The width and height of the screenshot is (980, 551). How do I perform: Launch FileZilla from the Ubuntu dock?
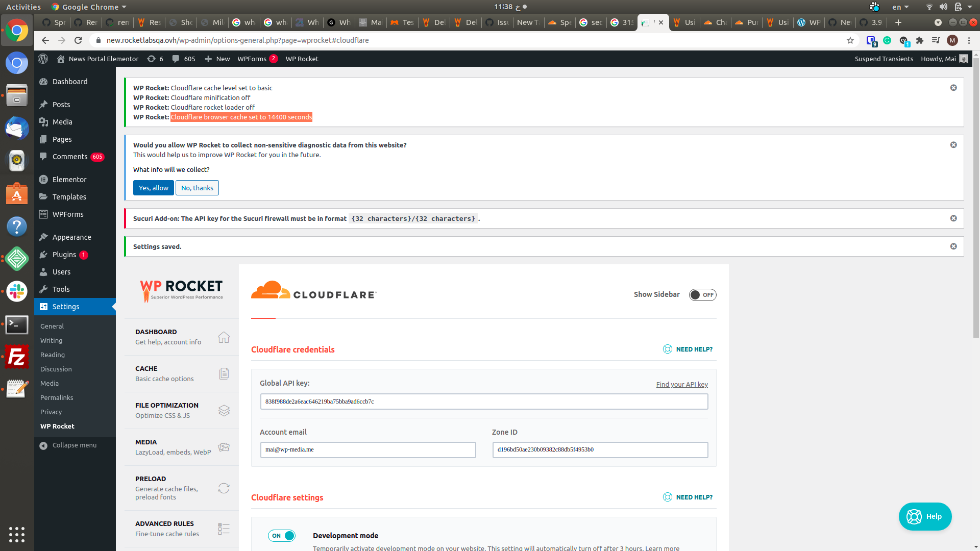click(x=17, y=357)
